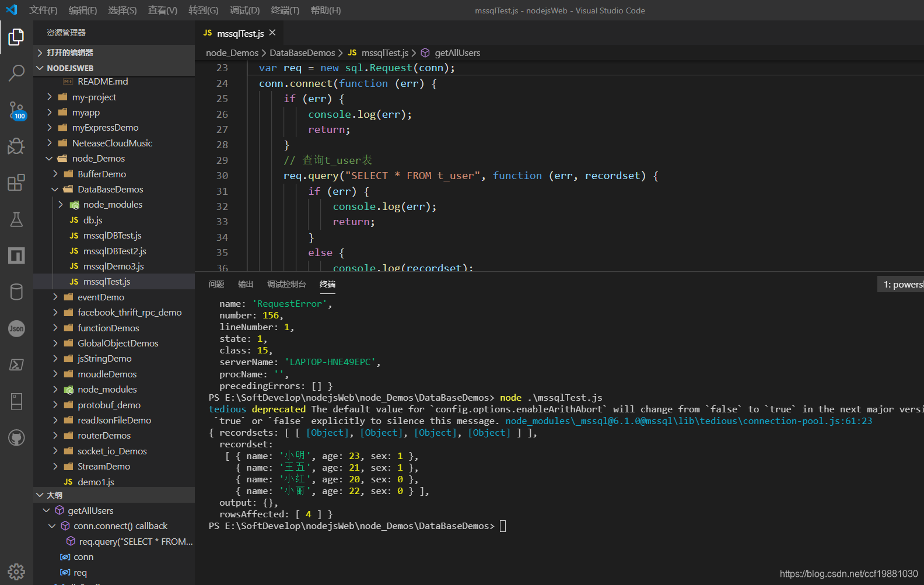
Task: Click mssqlTest.js in the breadcrumb
Action: pos(385,53)
